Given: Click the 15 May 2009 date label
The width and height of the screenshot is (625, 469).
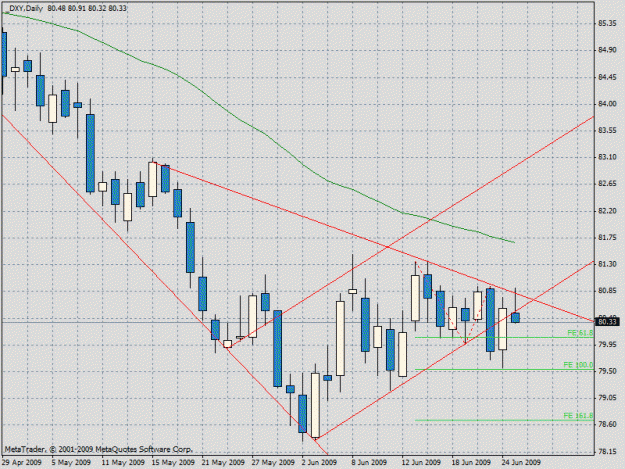Looking at the screenshot, I should (x=173, y=462).
